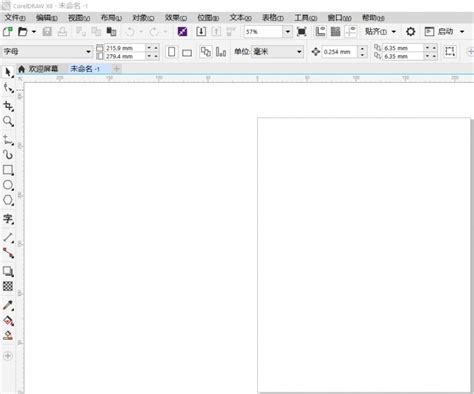Add new document with tab plus button
Screen dimensions: 474x394
tap(117, 69)
